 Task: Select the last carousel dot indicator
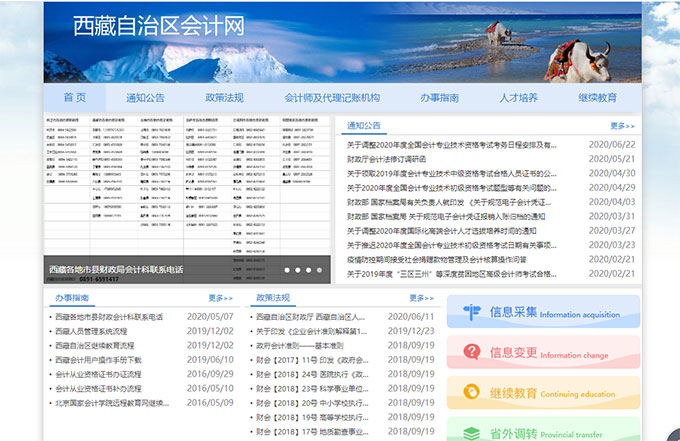pos(320,270)
